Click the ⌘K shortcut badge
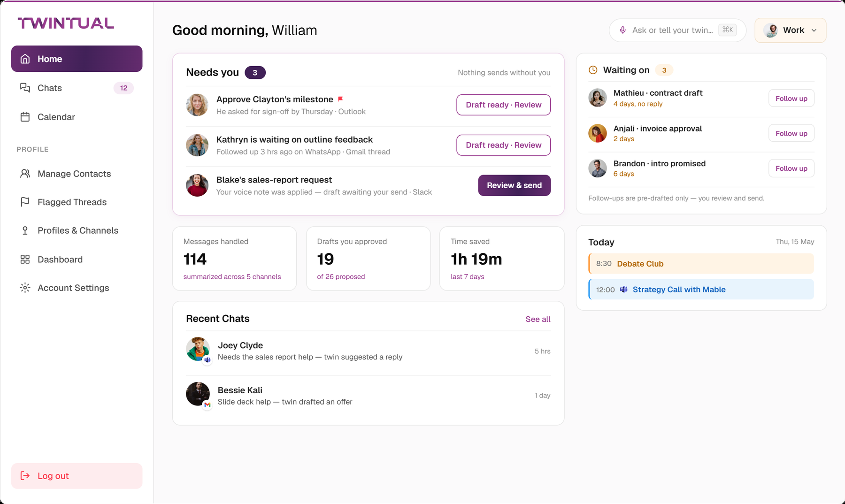The width and height of the screenshot is (845, 504). click(728, 30)
